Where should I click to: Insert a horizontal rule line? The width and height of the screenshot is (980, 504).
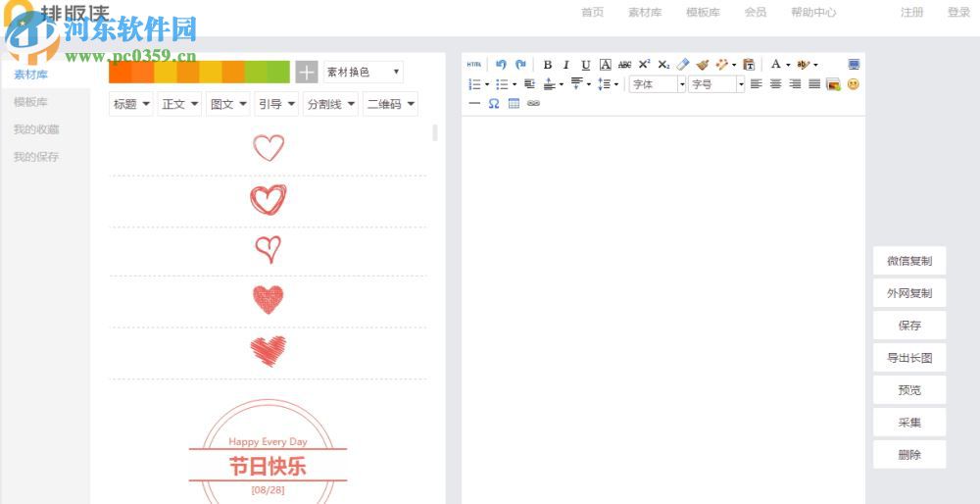point(474,103)
